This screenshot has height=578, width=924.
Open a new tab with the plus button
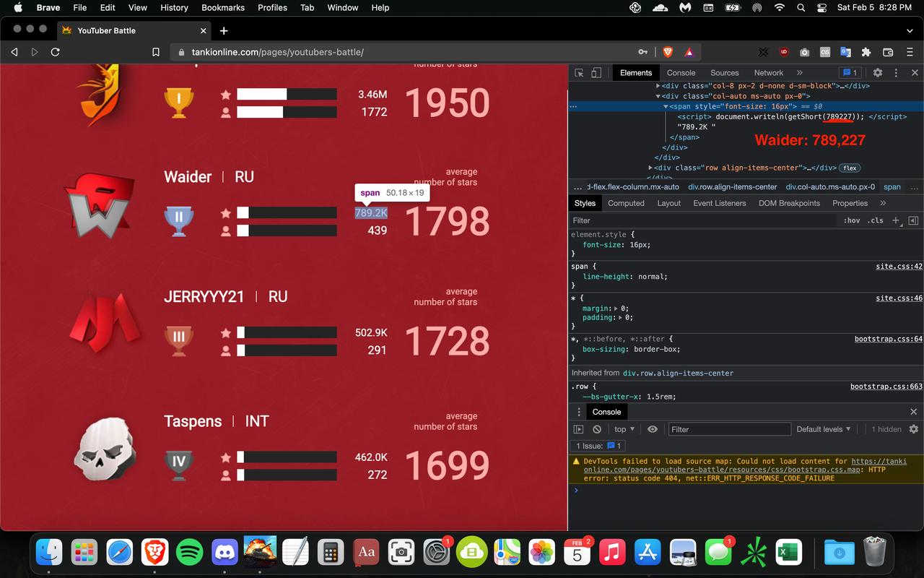(224, 30)
